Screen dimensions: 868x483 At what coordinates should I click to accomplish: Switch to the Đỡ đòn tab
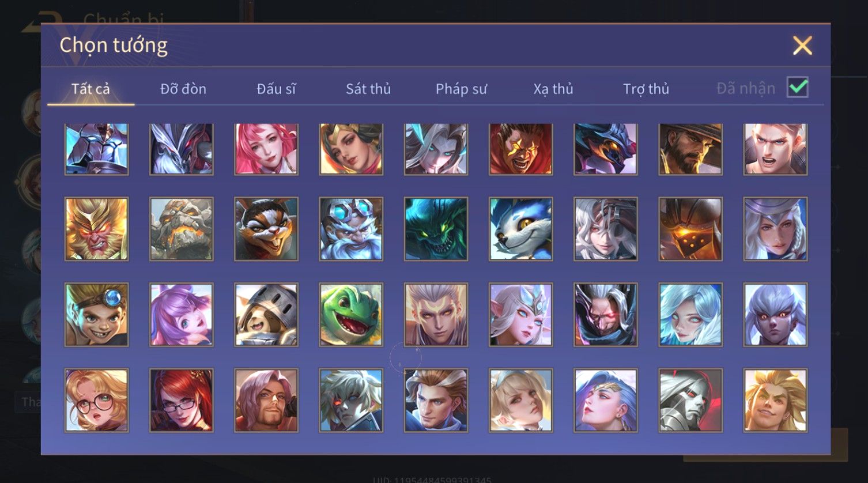point(183,89)
